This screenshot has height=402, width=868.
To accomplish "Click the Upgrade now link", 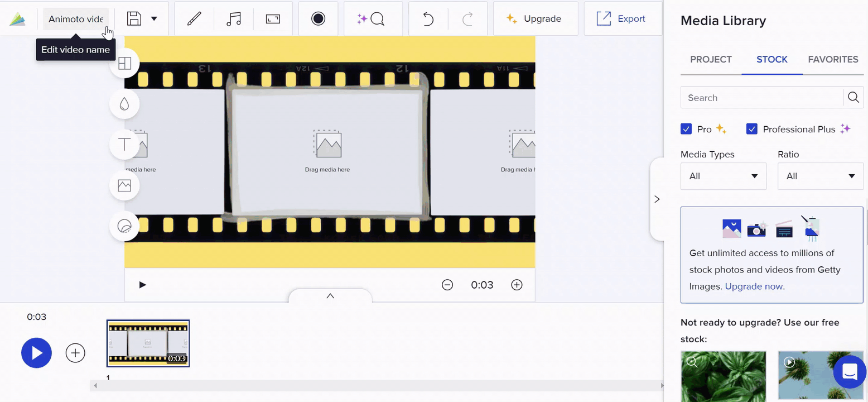I will tap(754, 286).
